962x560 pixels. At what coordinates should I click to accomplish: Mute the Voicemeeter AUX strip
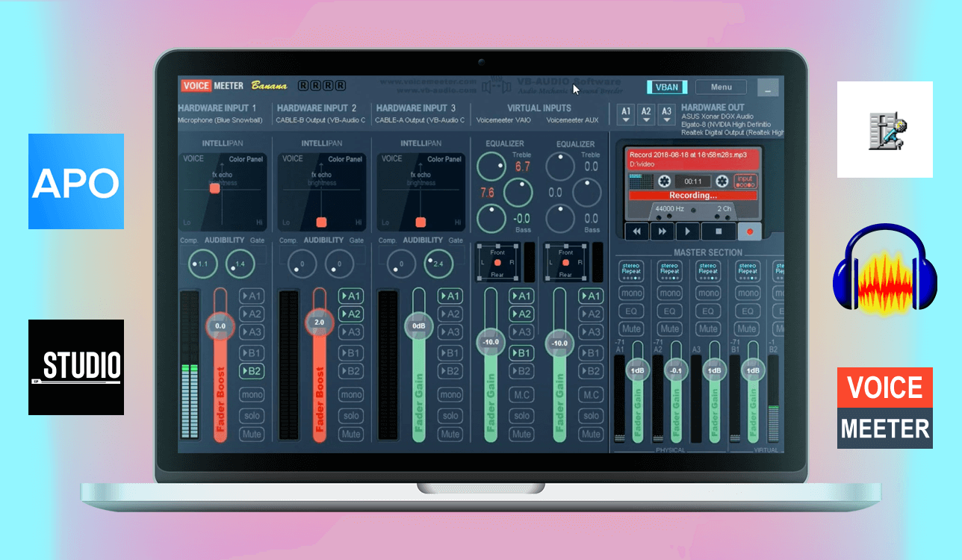click(591, 434)
